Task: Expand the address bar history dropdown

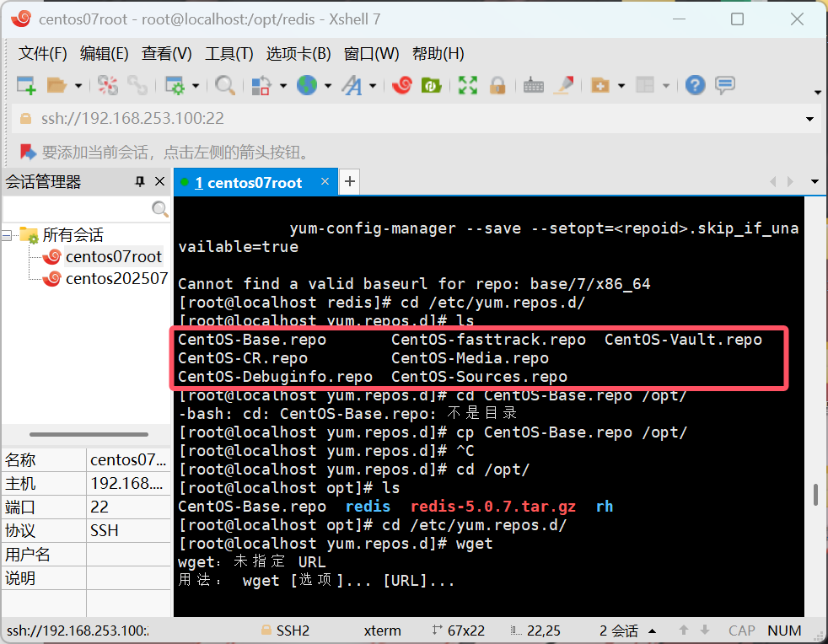Action: [x=809, y=119]
